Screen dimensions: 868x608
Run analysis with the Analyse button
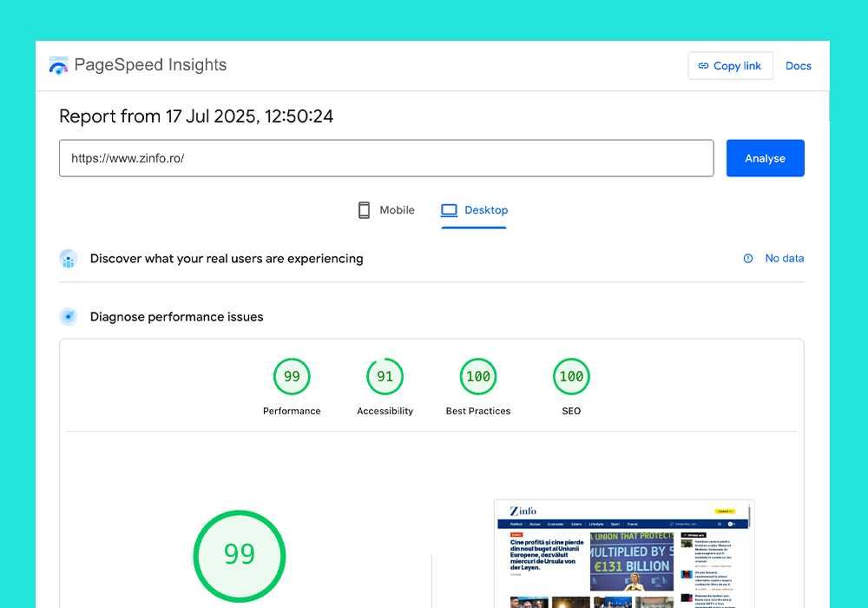(765, 158)
